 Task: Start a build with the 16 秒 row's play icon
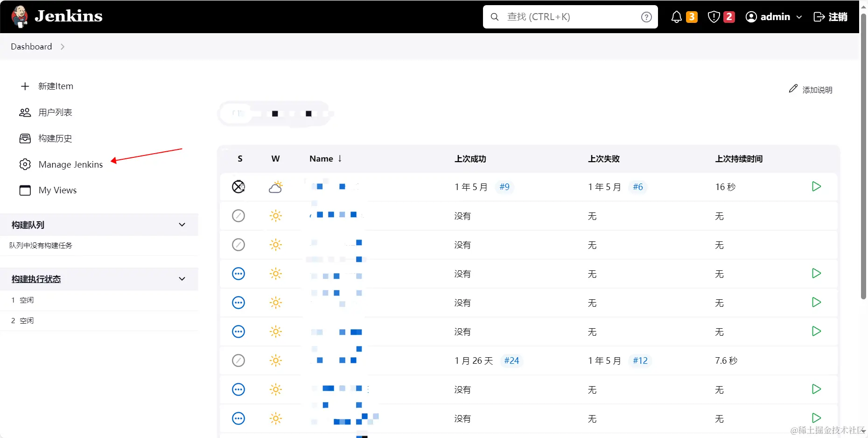[x=816, y=186]
